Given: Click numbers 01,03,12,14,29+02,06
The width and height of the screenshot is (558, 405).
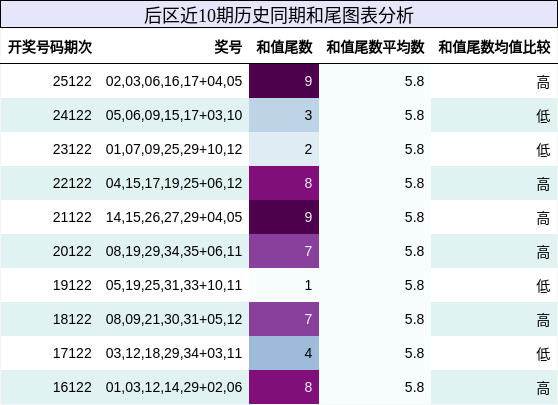Looking at the screenshot, I should [174, 387].
